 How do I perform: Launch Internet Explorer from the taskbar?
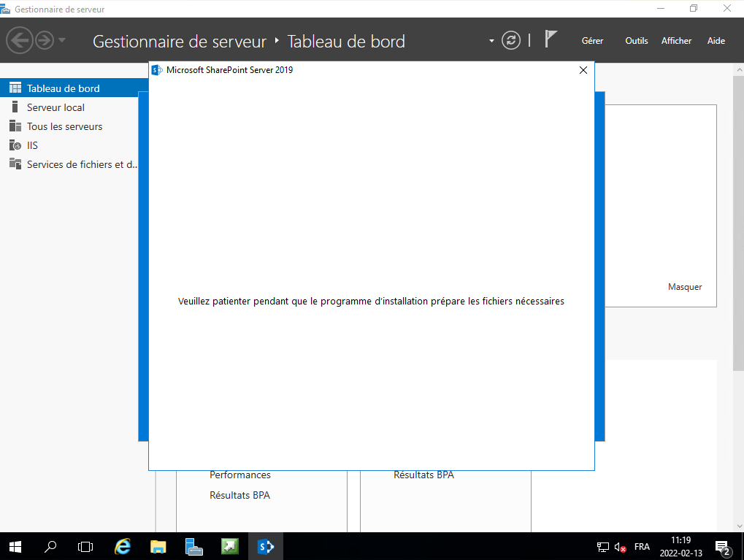click(123, 547)
